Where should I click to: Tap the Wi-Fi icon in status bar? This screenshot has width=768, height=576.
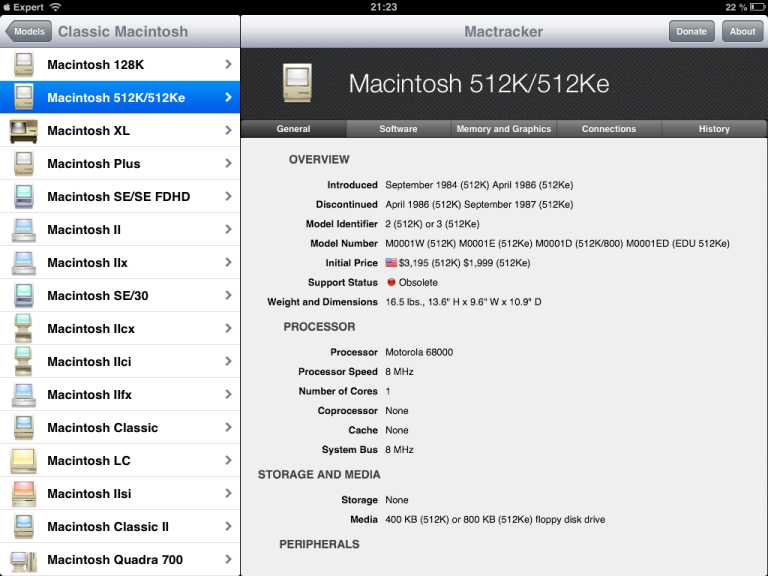(55, 7)
